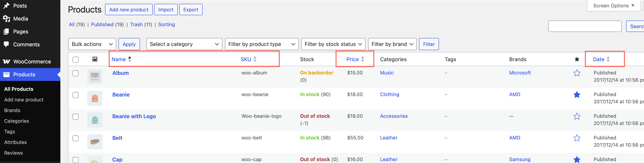Click the Import button
644x163 pixels.
166,9
